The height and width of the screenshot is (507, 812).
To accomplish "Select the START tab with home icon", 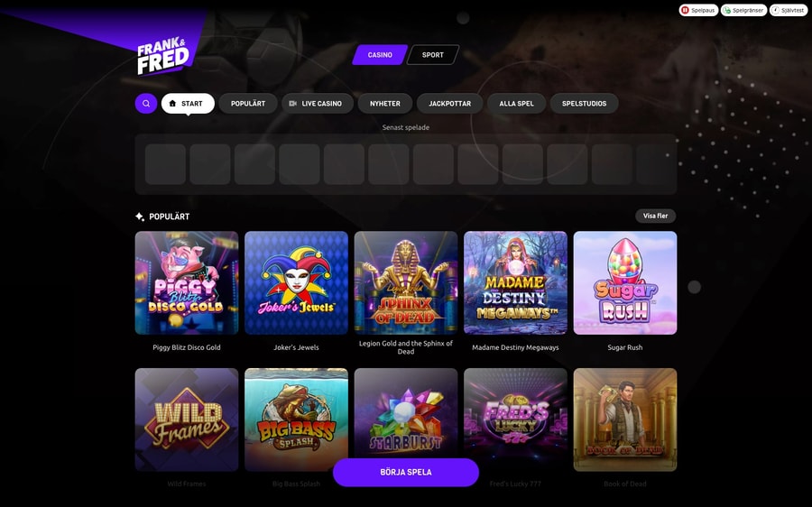I will coord(188,104).
